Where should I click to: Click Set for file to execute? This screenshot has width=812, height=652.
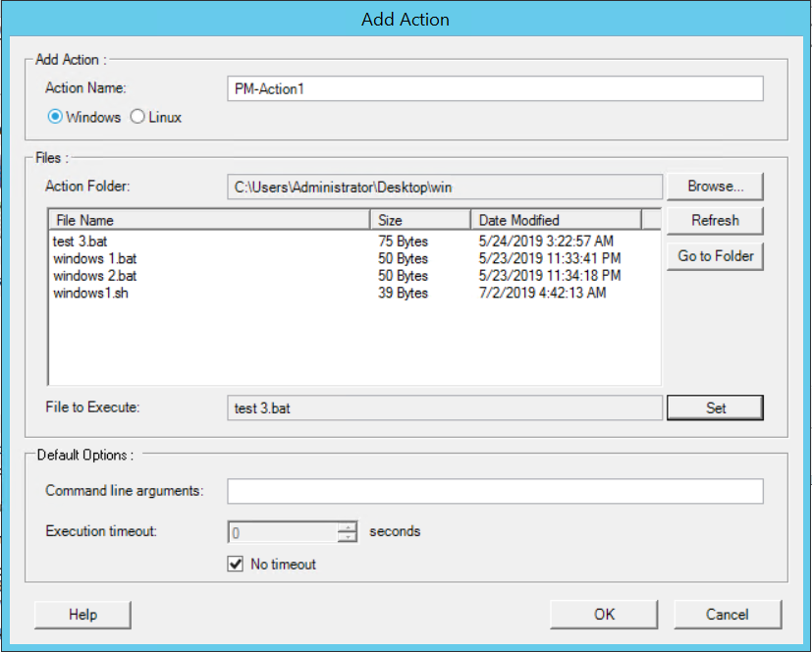click(714, 407)
